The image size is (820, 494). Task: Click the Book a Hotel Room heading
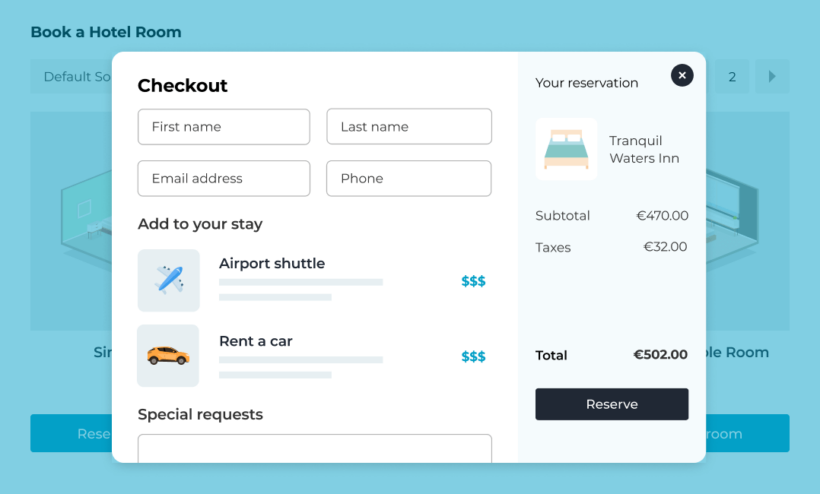coord(106,32)
